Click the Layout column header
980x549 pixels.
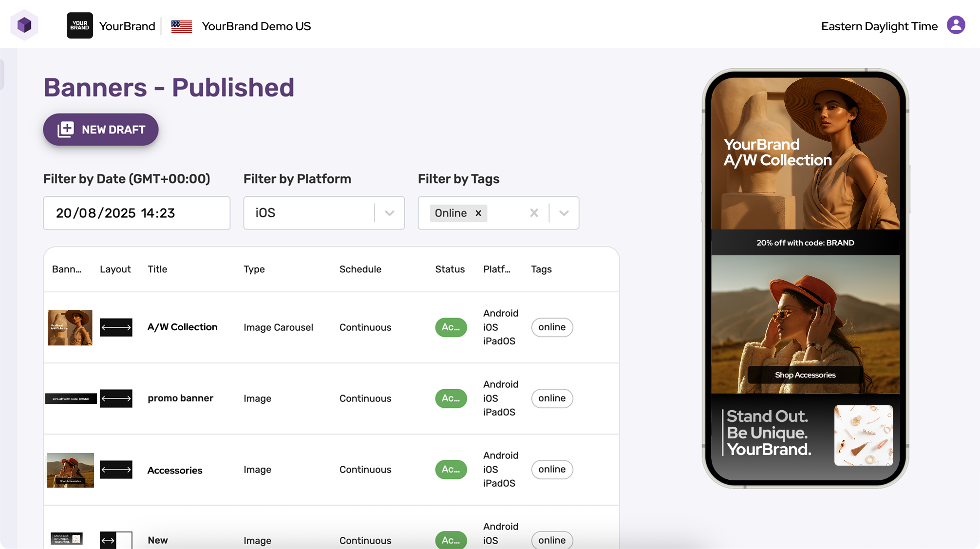pos(115,269)
